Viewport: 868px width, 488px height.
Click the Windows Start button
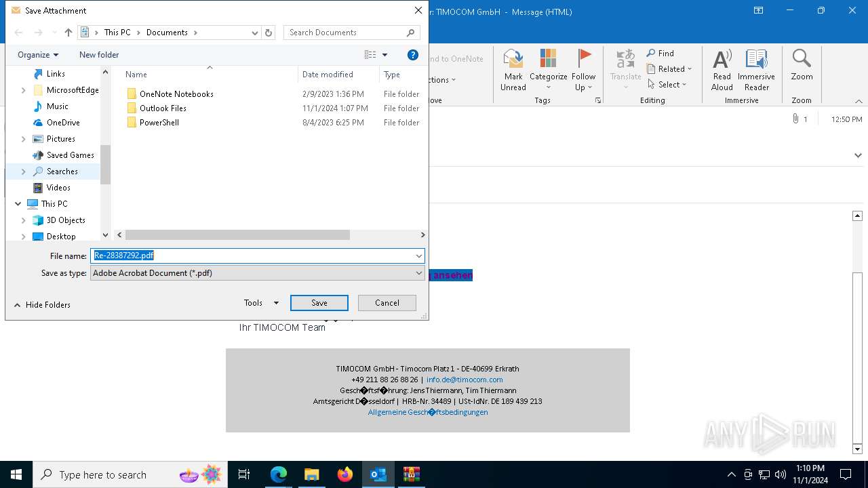coord(16,474)
